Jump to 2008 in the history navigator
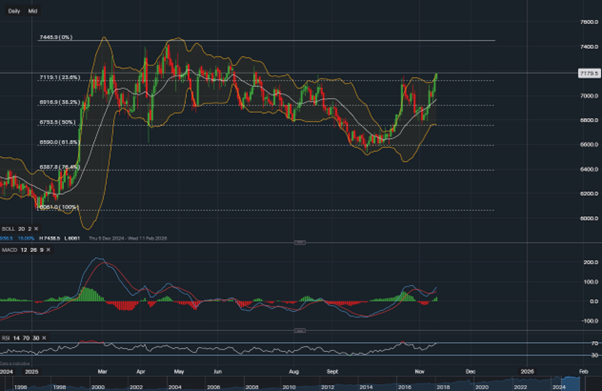 pos(252,387)
